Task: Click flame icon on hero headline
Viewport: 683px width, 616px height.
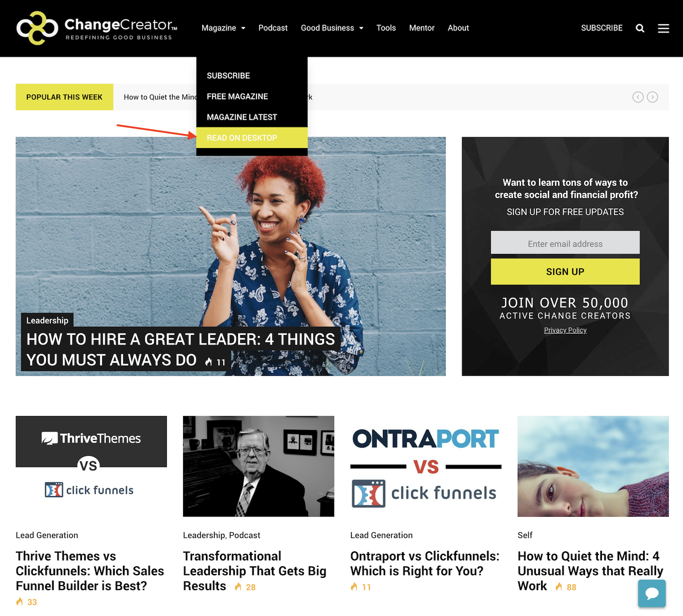Action: click(209, 362)
